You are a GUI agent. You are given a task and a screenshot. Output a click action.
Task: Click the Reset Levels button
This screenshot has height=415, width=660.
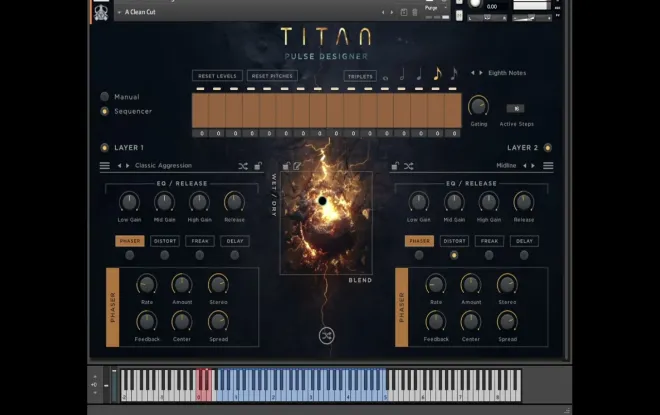(217, 76)
